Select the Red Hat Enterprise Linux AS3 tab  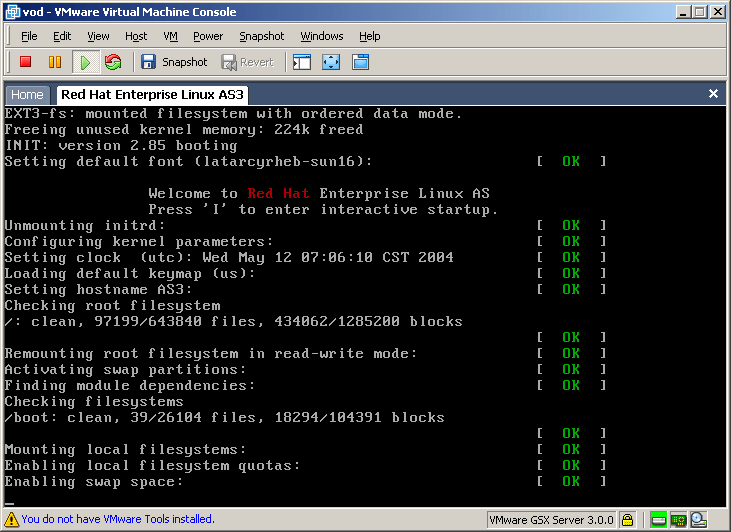[x=152, y=95]
